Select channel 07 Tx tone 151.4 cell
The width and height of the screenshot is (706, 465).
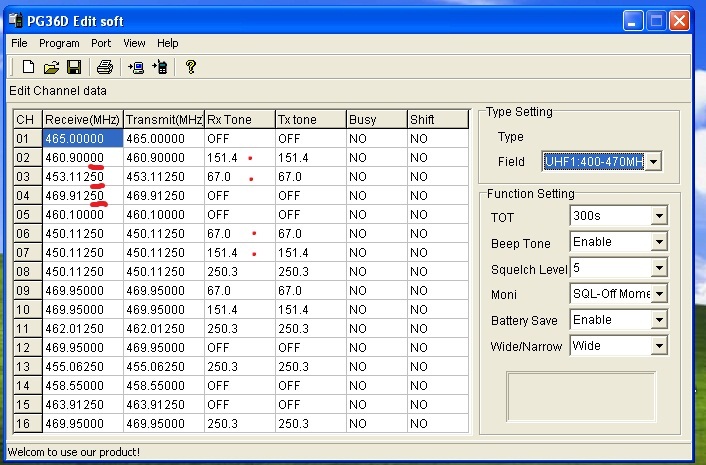coord(311,253)
